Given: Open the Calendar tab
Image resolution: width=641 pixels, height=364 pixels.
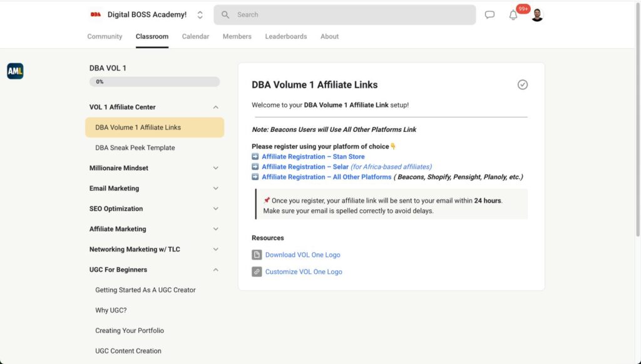Looking at the screenshot, I should pyautogui.click(x=195, y=36).
